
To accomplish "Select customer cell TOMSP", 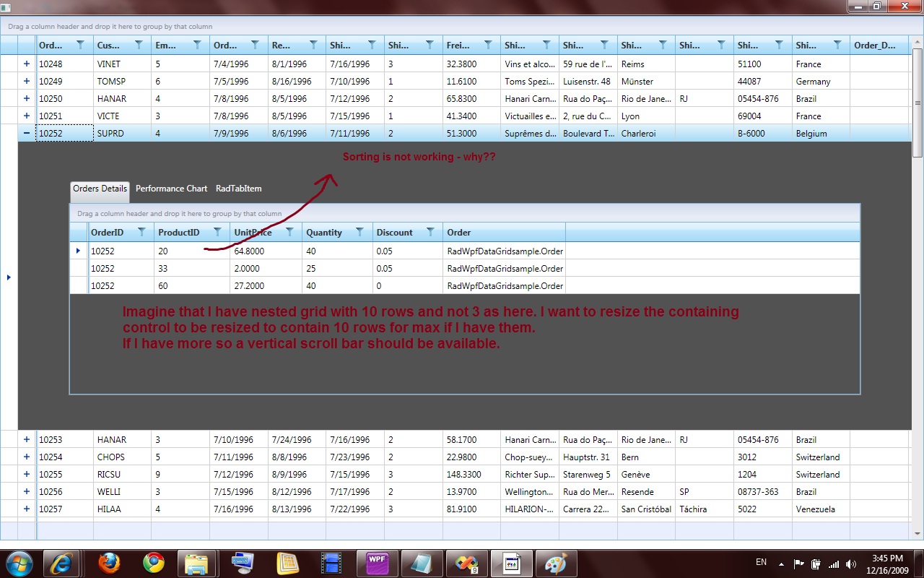I will 123,81.
